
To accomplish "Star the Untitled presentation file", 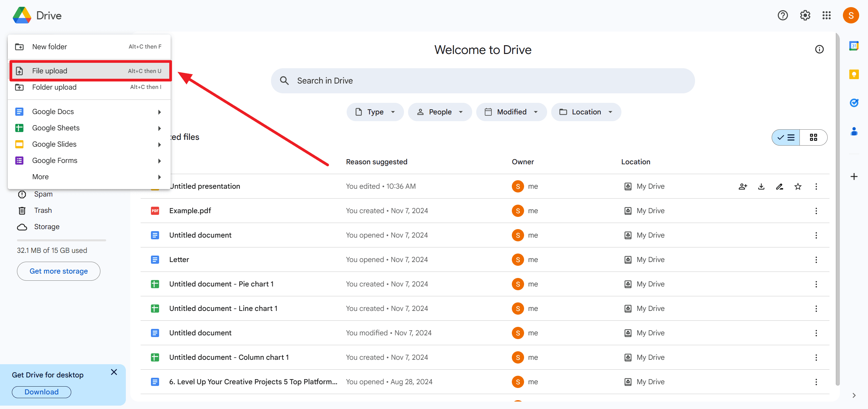I will pos(798,186).
